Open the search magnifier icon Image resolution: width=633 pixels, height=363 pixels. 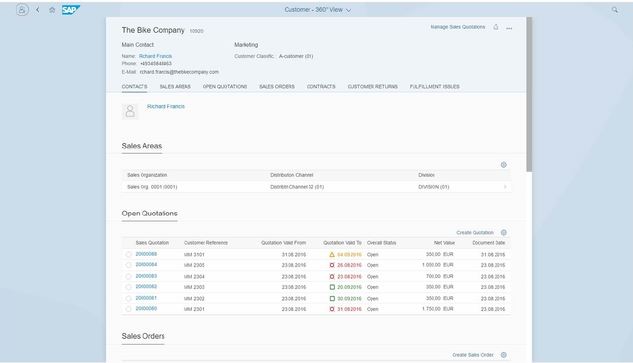615,10
